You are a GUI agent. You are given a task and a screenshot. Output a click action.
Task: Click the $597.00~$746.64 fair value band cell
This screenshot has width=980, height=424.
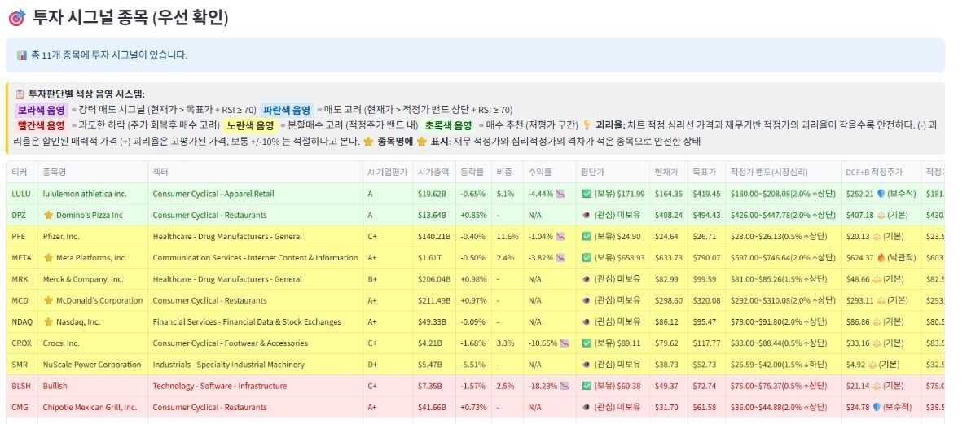pos(784,258)
